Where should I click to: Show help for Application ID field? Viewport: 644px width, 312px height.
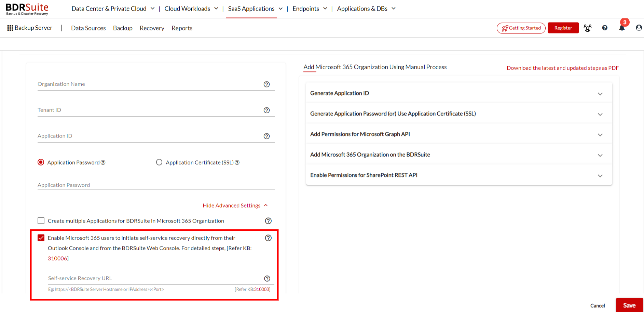(267, 136)
